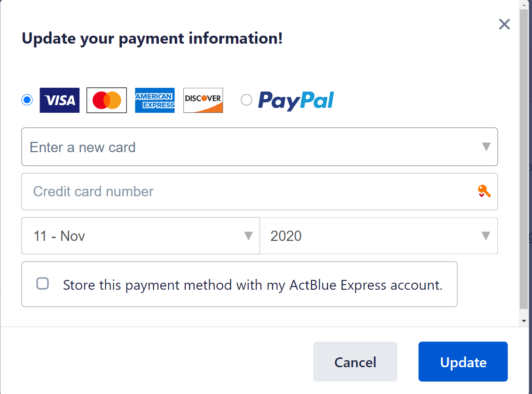
Task: Open the expiration year dropdown
Action: point(379,236)
